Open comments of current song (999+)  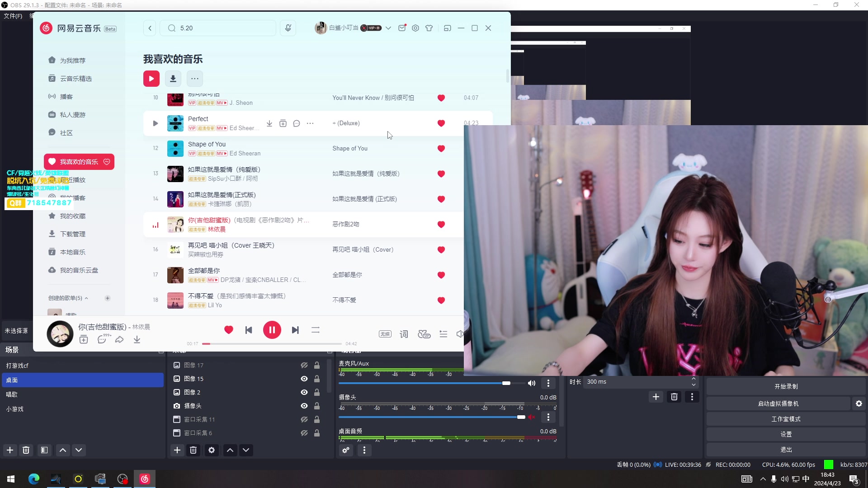pos(103,339)
